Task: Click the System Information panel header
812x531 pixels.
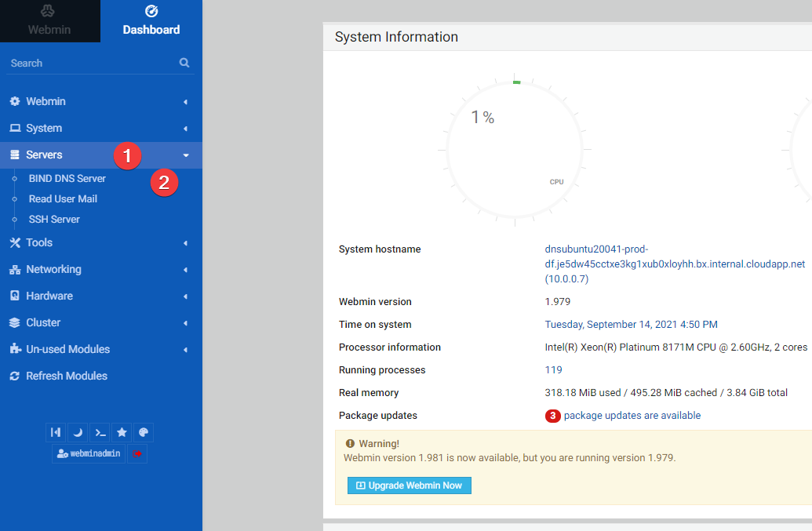Action: coord(567,37)
